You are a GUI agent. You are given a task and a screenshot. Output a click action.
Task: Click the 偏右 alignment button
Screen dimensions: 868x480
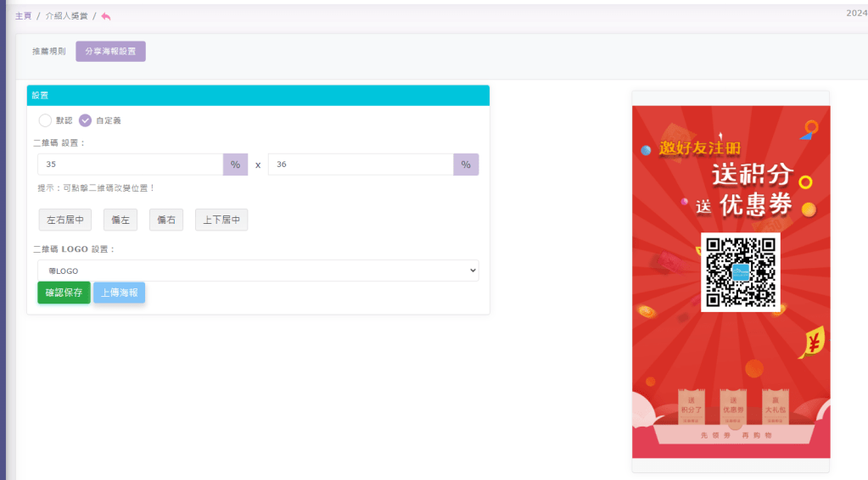pos(166,220)
